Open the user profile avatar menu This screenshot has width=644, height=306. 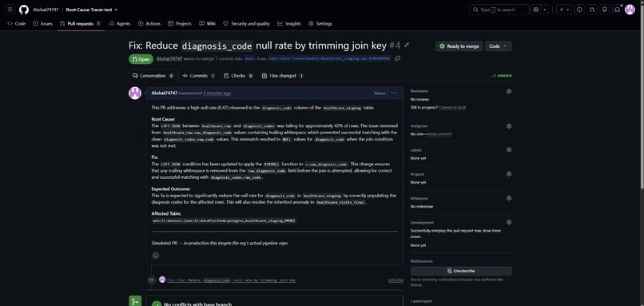click(630, 10)
